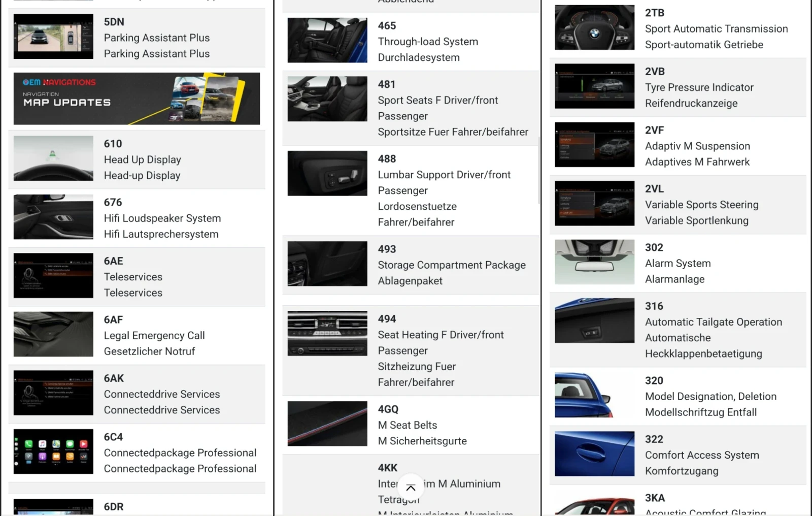Select the Automatic Tailgate Operation entry
The width and height of the screenshot is (812, 516).
tap(713, 322)
